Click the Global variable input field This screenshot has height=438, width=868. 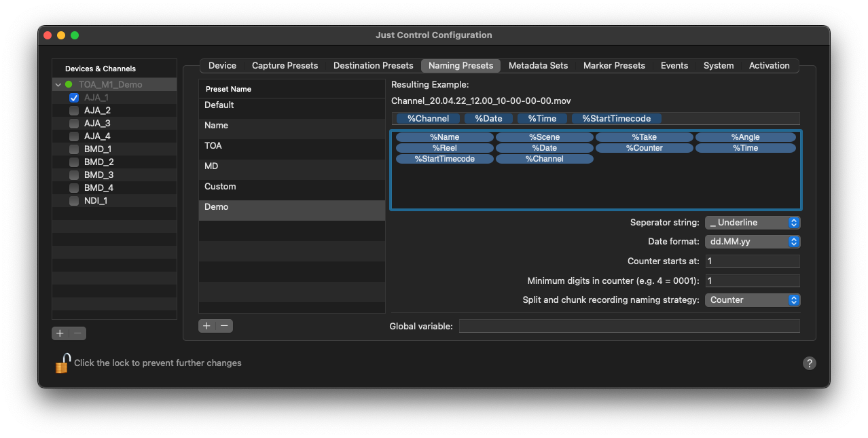[630, 326]
